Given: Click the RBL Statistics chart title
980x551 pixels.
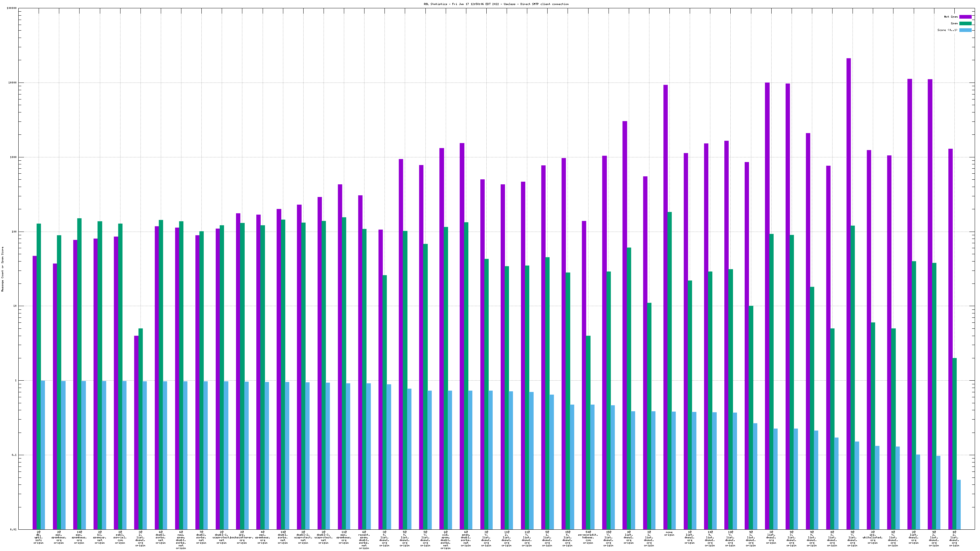Looking at the screenshot, I should (496, 4).
